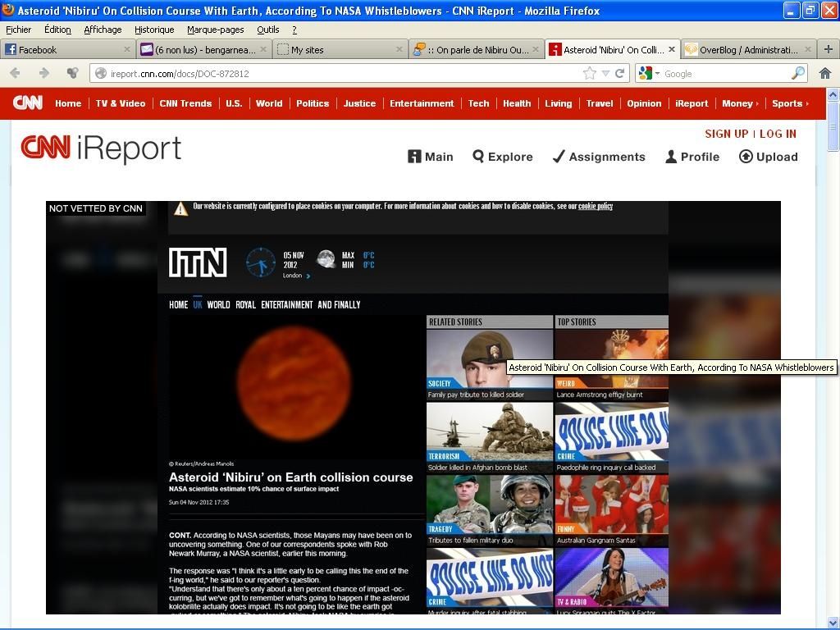Open the Opinion section
840x630 pixels.
644,103
